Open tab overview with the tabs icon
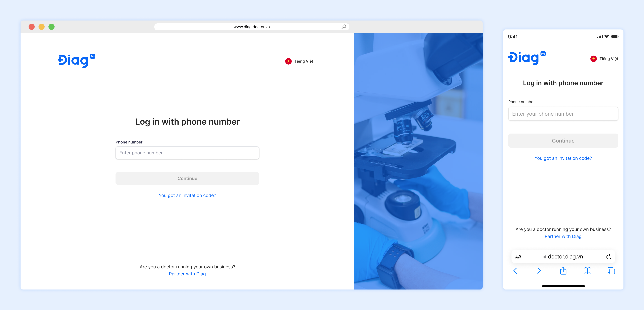 (x=611, y=271)
